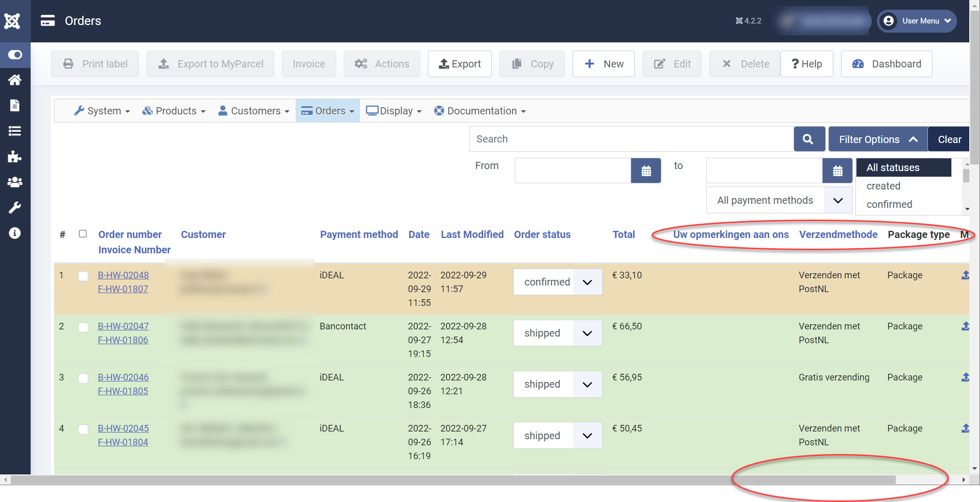Tick the select-all orders checkbox
The height and width of the screenshot is (502, 980).
point(83,234)
